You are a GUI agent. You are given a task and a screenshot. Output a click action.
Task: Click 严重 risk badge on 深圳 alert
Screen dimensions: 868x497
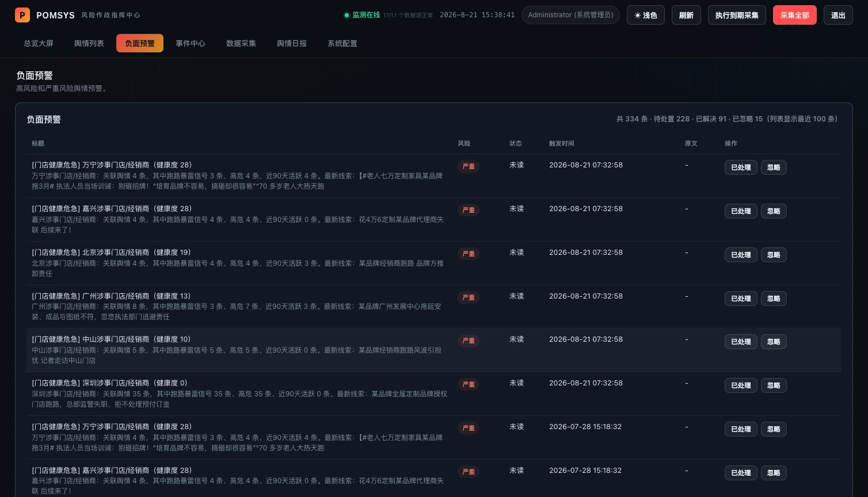pyautogui.click(x=469, y=384)
